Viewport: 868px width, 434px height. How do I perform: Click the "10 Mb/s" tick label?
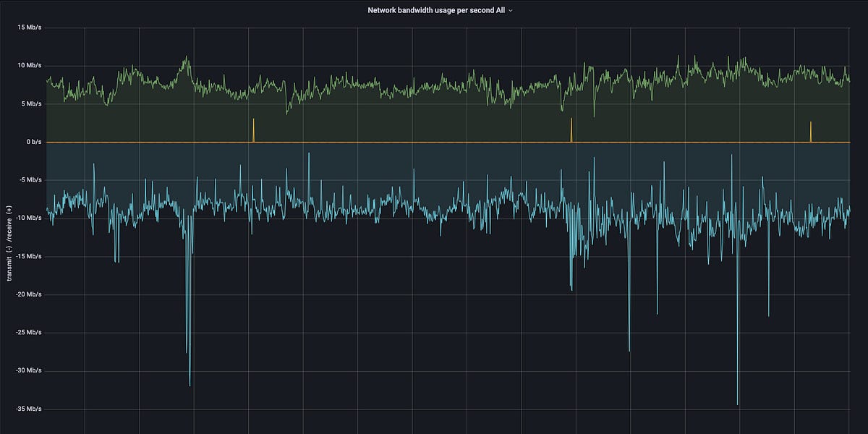coord(28,65)
